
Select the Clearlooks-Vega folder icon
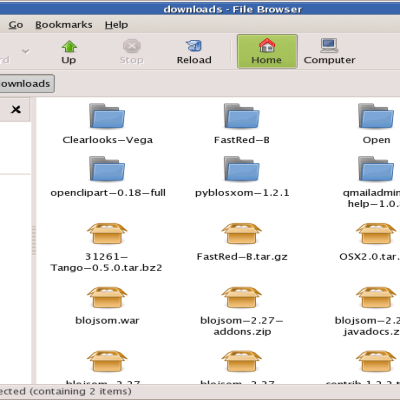(x=107, y=116)
